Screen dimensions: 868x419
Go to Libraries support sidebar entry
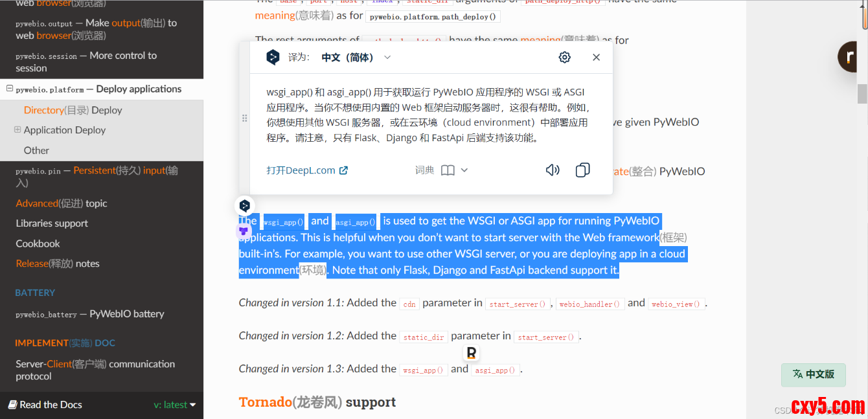pos(52,223)
